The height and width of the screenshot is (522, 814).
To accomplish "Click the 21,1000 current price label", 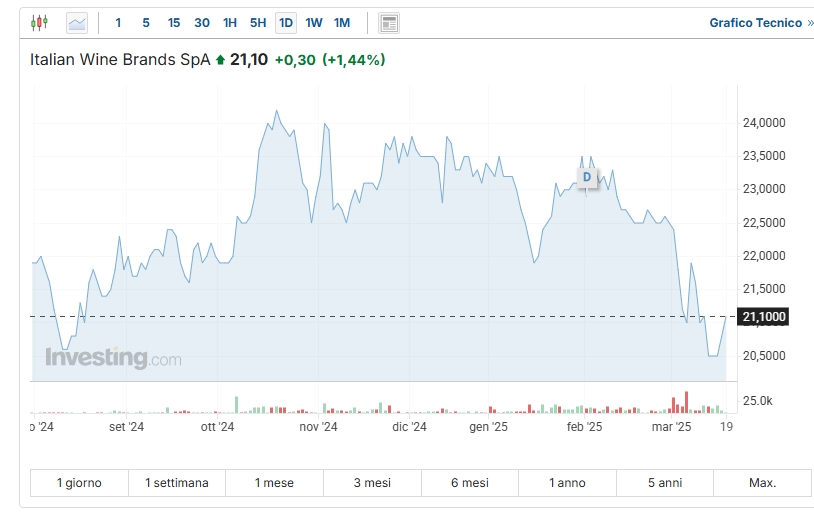I will 763,317.
